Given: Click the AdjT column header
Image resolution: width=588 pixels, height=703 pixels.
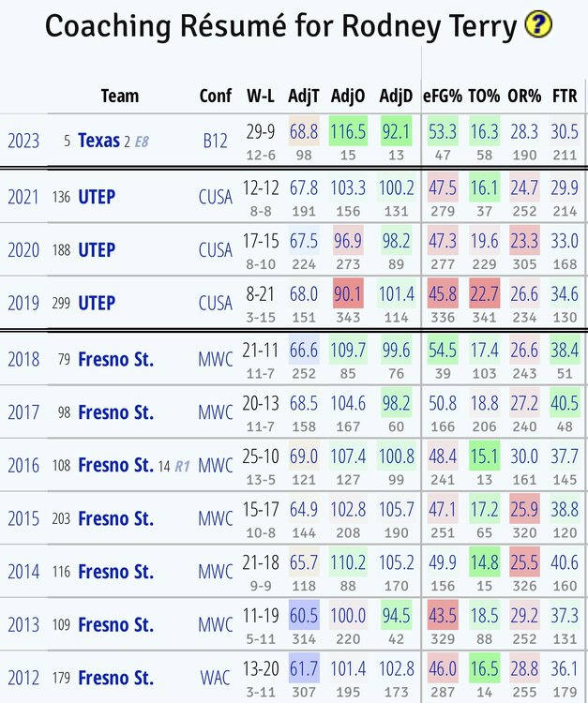Looking at the screenshot, I should pyautogui.click(x=303, y=96).
